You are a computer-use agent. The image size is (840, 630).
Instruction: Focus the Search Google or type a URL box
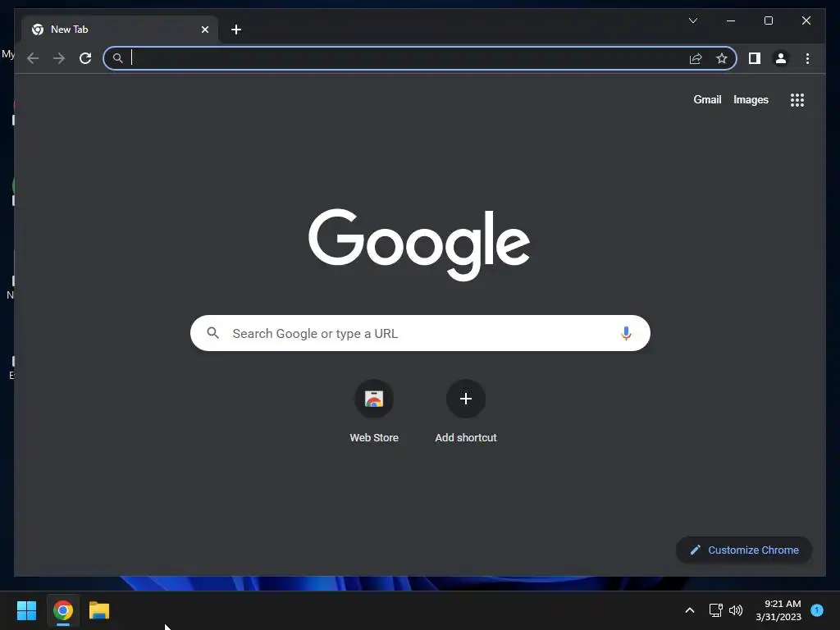420,333
